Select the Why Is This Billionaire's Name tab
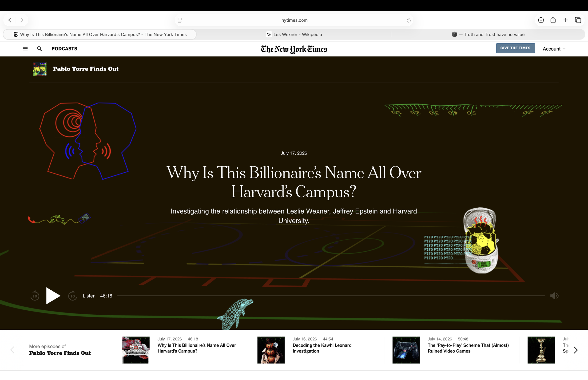588x380 pixels. (x=100, y=35)
